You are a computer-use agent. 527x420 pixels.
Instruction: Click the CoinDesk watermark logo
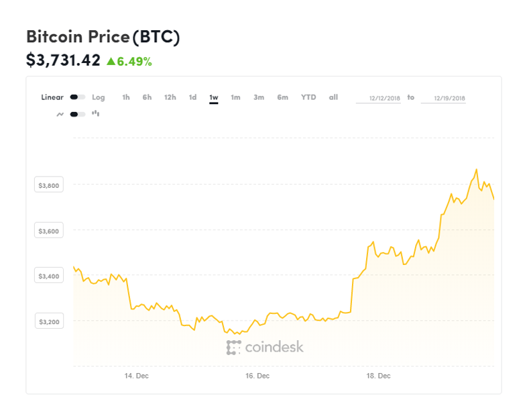[265, 348]
